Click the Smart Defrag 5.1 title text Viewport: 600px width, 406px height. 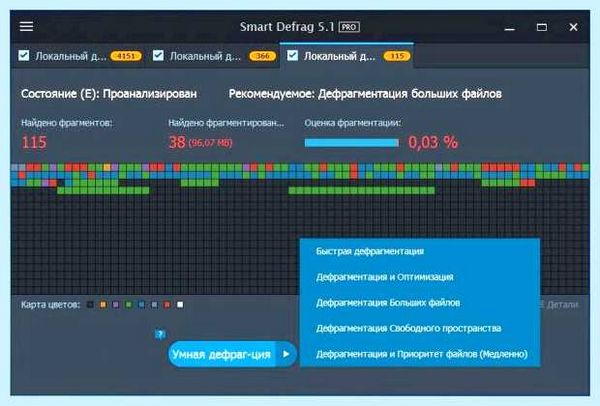coord(287,27)
